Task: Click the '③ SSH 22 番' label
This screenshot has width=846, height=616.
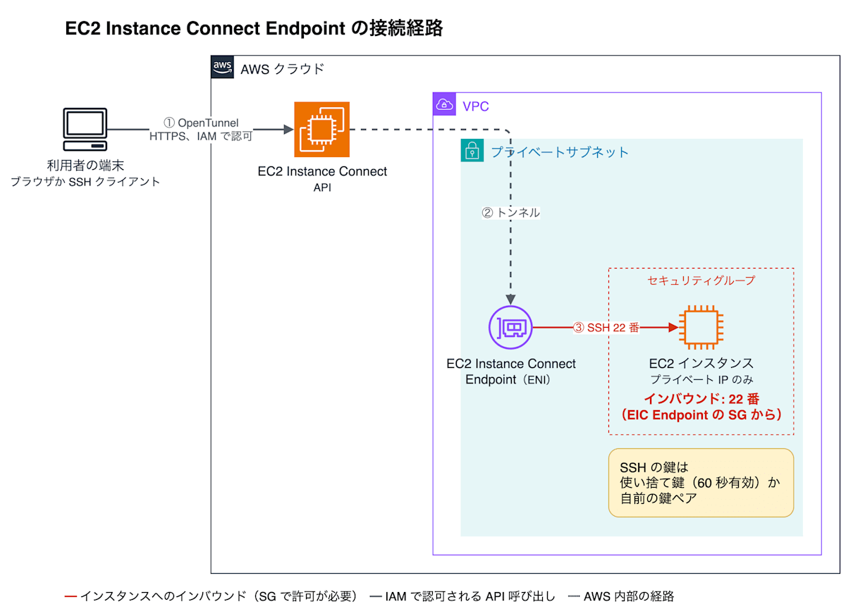Action: [x=606, y=327]
